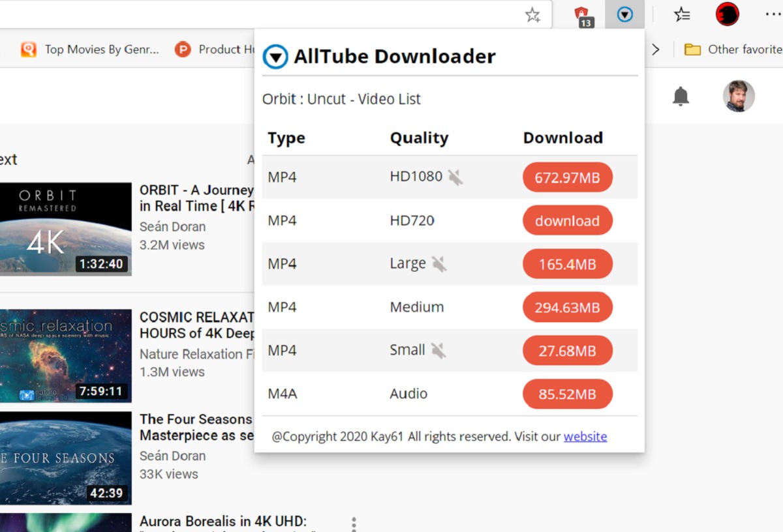This screenshot has width=783, height=532.
Task: Click the 1.3M views text
Action: (x=172, y=372)
